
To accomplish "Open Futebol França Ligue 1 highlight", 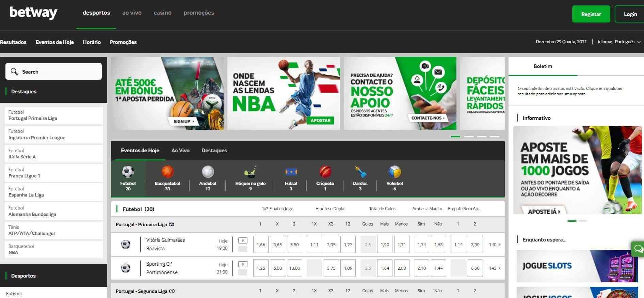I will pos(53,173).
